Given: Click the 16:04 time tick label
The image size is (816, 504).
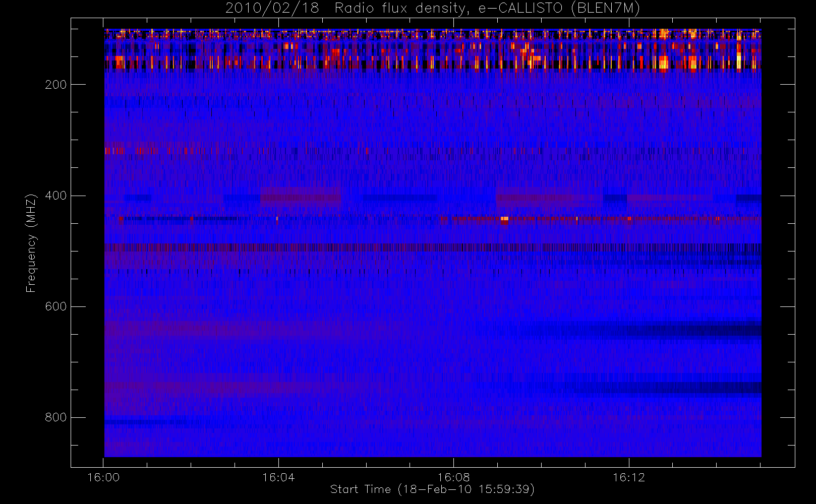Looking at the screenshot, I should pos(278,477).
